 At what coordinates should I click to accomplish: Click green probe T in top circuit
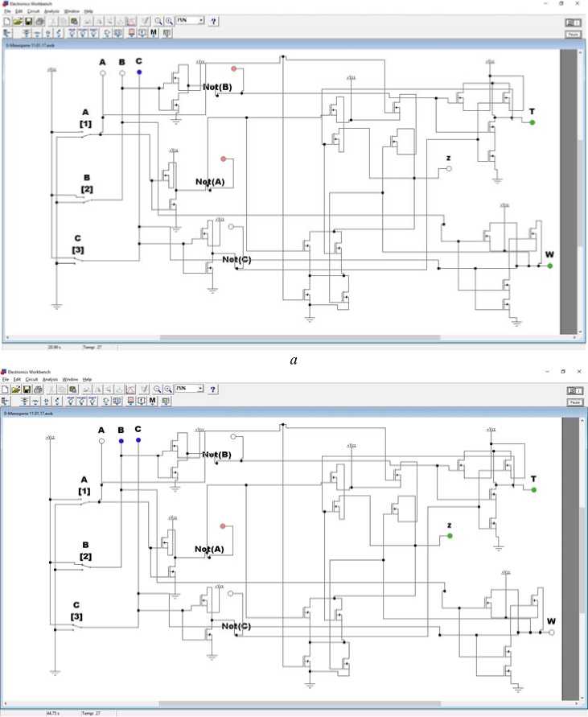pyautogui.click(x=532, y=122)
